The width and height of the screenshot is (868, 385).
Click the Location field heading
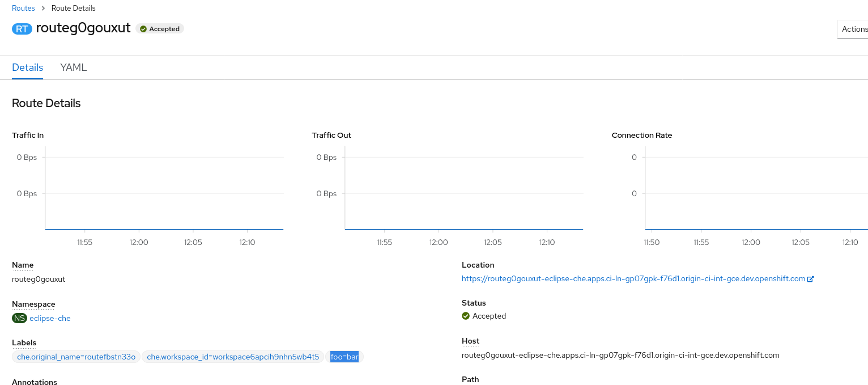pyautogui.click(x=478, y=265)
